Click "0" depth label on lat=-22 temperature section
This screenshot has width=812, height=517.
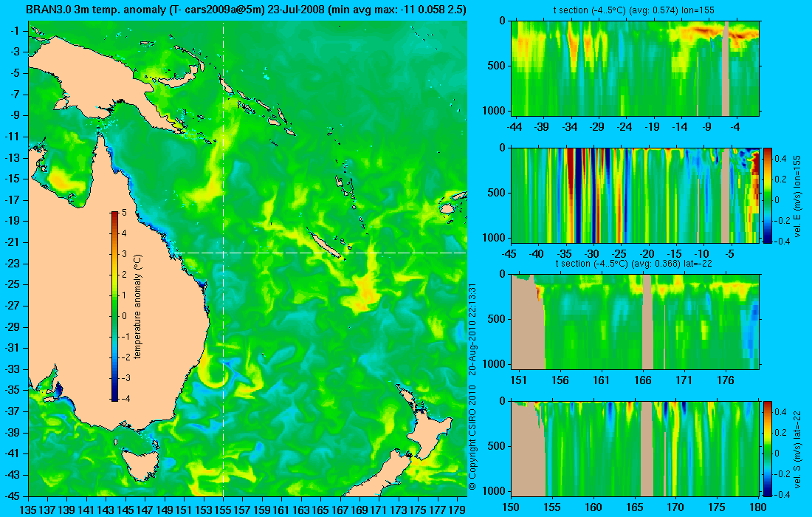click(x=503, y=275)
